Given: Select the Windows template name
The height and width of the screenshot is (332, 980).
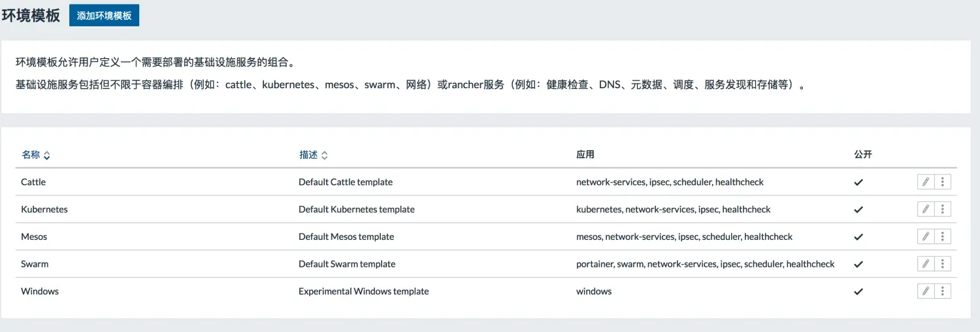Looking at the screenshot, I should (40, 291).
